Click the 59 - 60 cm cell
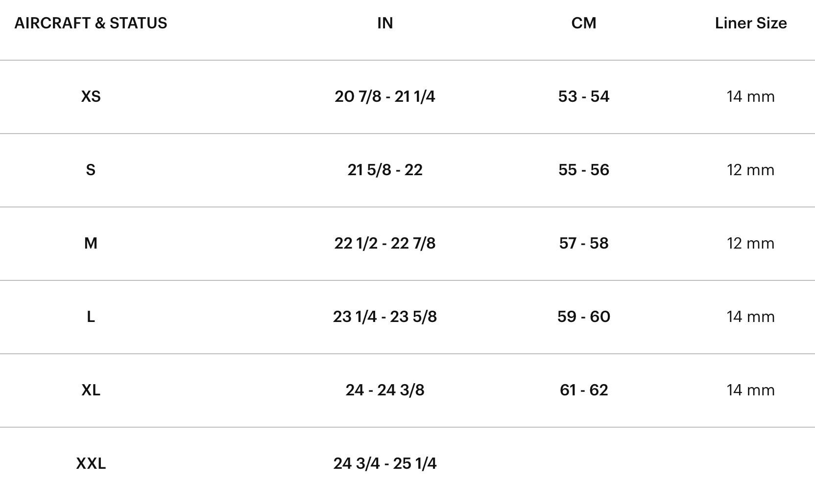Screen dimensions: 815x504 [x=583, y=317]
